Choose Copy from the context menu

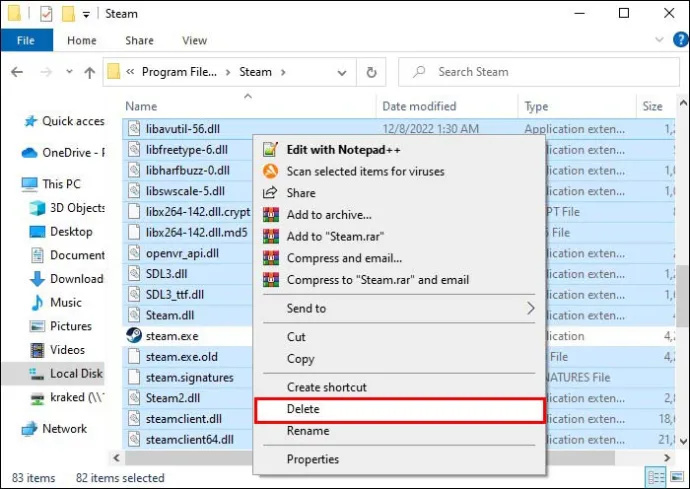coord(400,359)
